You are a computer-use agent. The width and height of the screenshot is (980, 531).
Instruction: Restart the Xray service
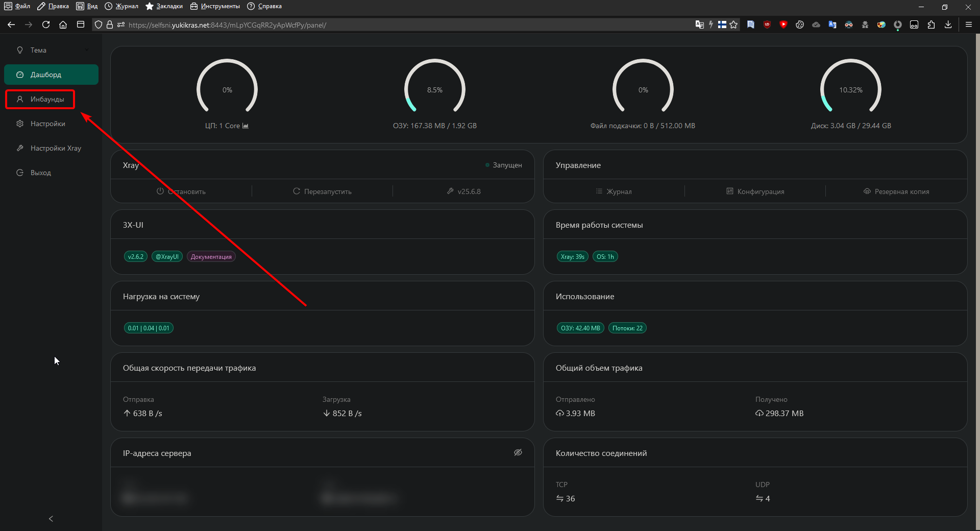tap(322, 191)
